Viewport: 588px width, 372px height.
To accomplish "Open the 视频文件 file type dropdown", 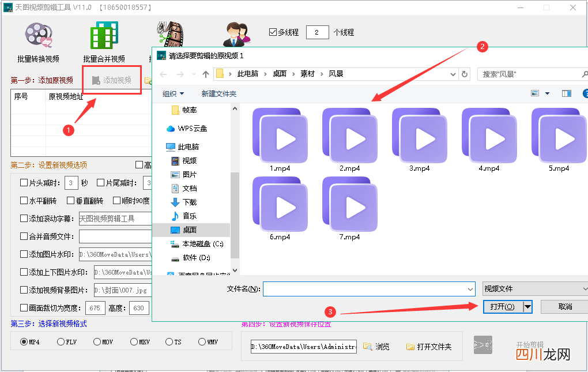I will tap(535, 289).
